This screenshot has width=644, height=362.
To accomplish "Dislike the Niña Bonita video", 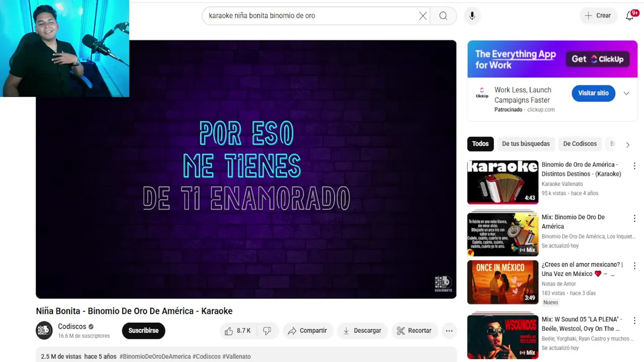I will click(x=267, y=330).
